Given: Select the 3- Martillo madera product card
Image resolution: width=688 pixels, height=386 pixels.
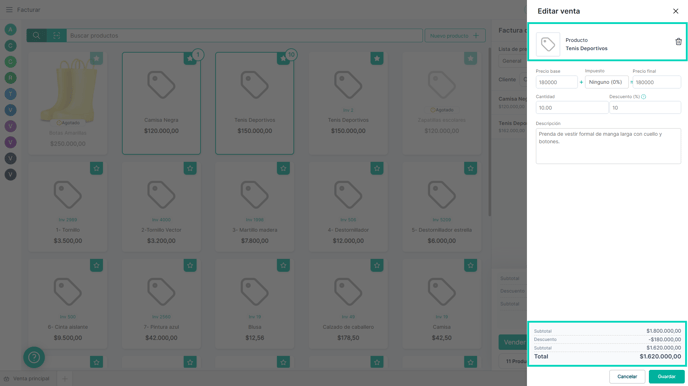Looking at the screenshot, I should 254,207.
